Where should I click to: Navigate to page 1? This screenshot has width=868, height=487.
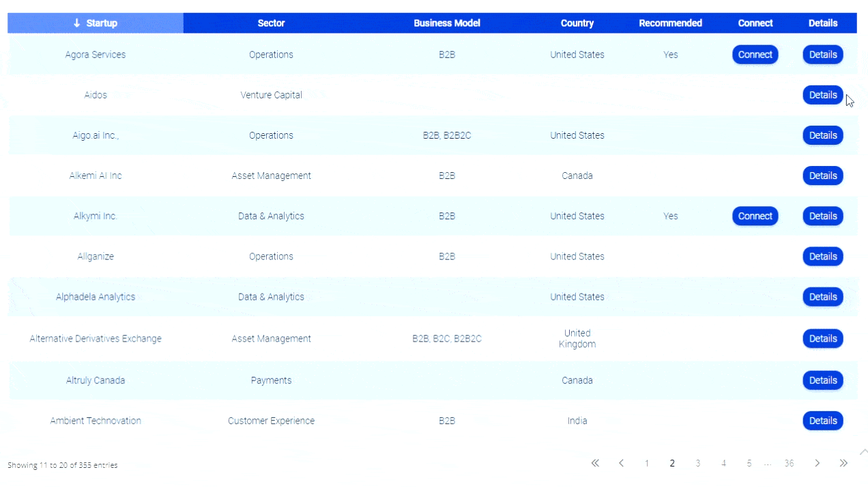tap(646, 463)
